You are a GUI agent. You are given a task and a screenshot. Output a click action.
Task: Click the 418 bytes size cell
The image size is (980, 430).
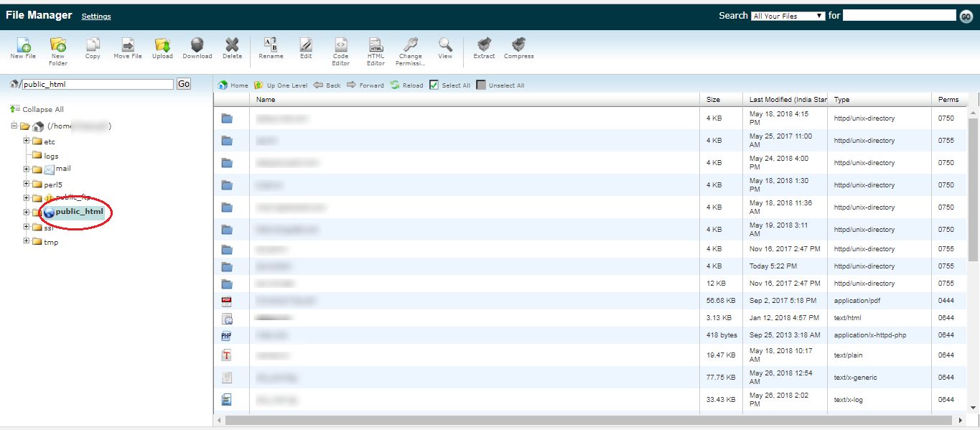pyautogui.click(x=722, y=335)
